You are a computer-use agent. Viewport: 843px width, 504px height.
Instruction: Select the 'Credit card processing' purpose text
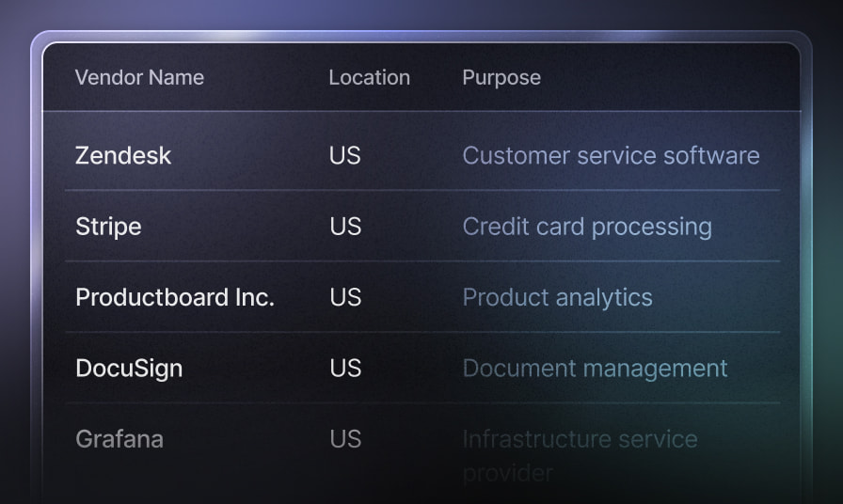pyautogui.click(x=587, y=227)
